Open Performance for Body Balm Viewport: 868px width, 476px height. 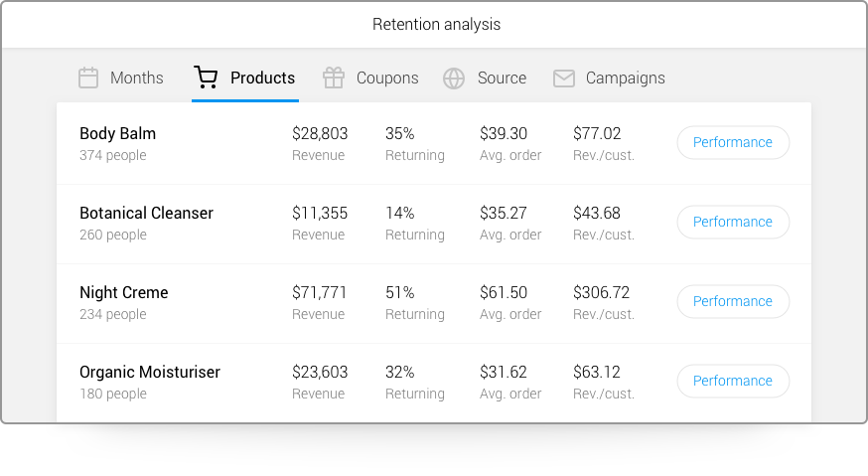[733, 142]
